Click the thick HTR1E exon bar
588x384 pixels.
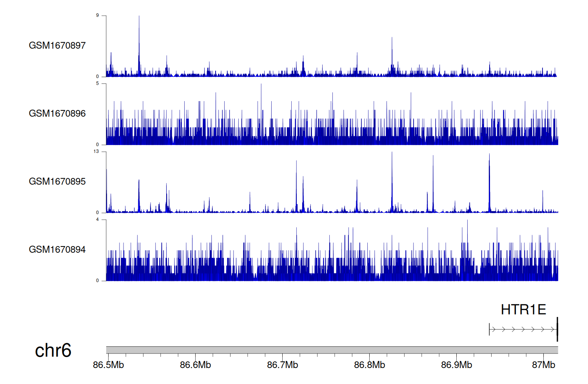pyautogui.click(x=557, y=330)
